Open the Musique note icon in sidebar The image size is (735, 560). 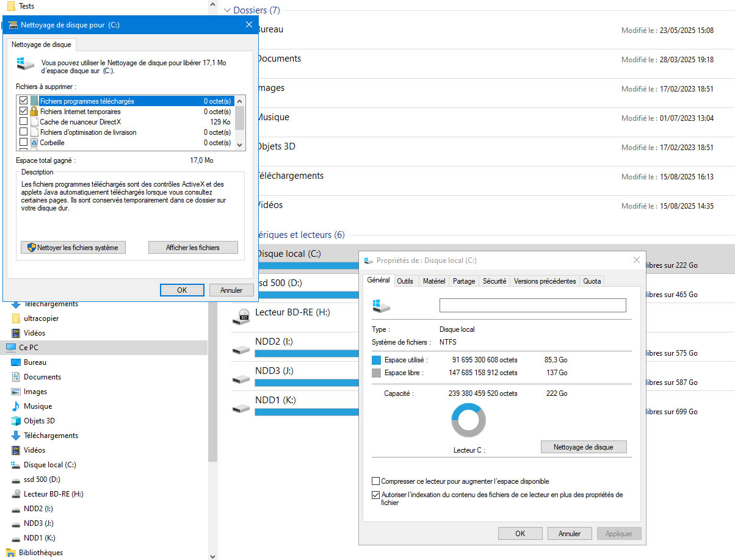pyautogui.click(x=16, y=406)
